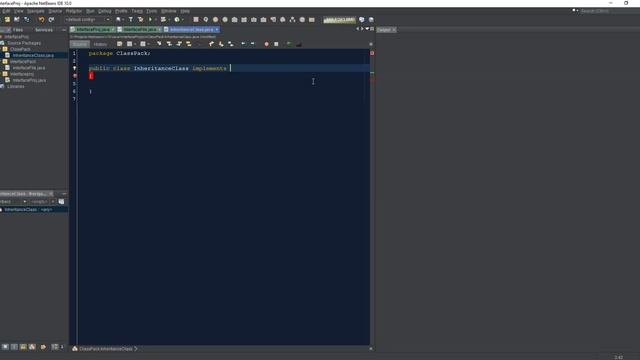This screenshot has width=640, height=360.
Task: Switch to the Files panel tab
Action: point(18,30)
